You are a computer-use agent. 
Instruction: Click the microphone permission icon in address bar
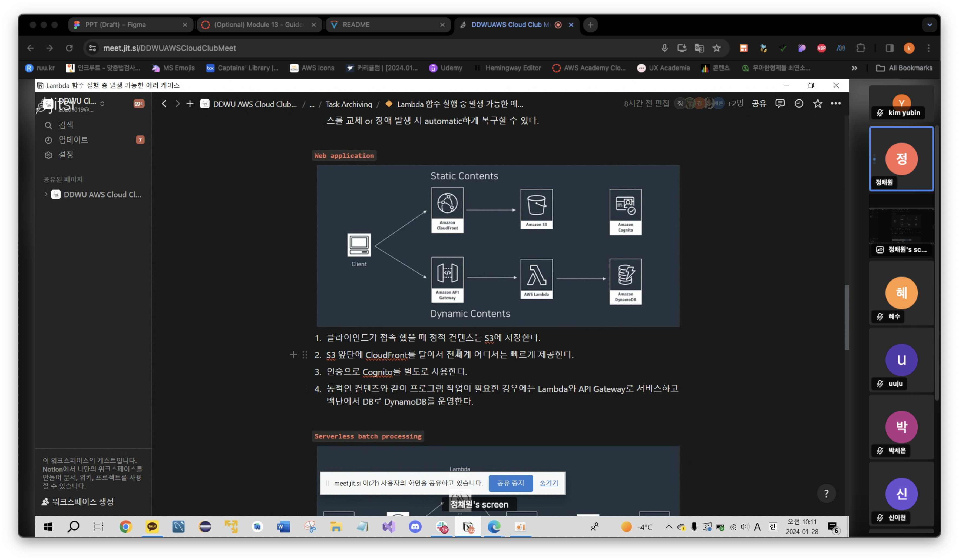[664, 48]
